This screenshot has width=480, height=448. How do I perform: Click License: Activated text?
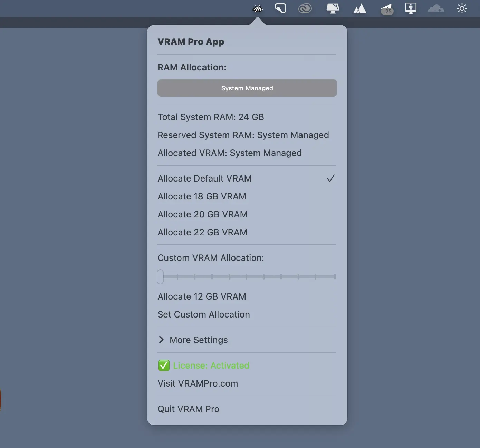pyautogui.click(x=211, y=366)
